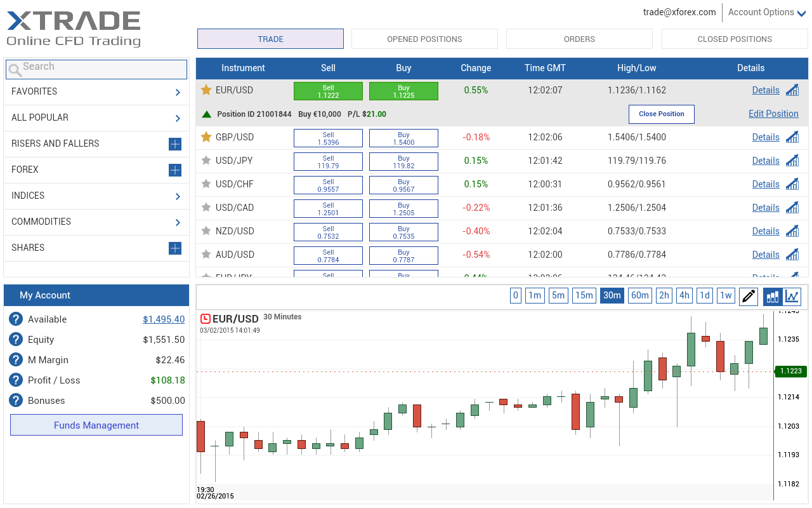Switch to candlestick chart type icon
Screen dimensions: 812x508
(773, 296)
